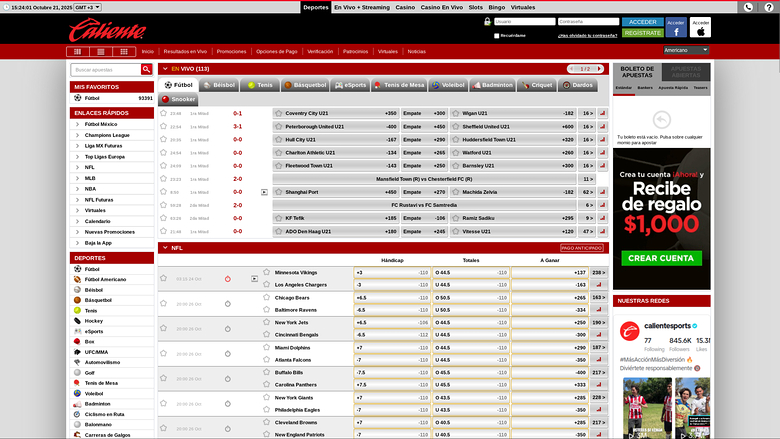Click the green REGISTRATE button
This screenshot has height=439, width=780.
(642, 33)
